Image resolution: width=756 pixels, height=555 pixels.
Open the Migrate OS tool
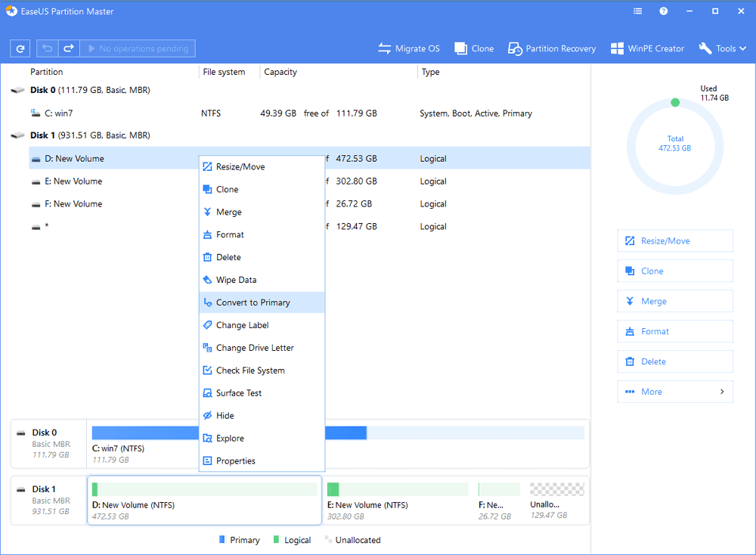[409, 48]
